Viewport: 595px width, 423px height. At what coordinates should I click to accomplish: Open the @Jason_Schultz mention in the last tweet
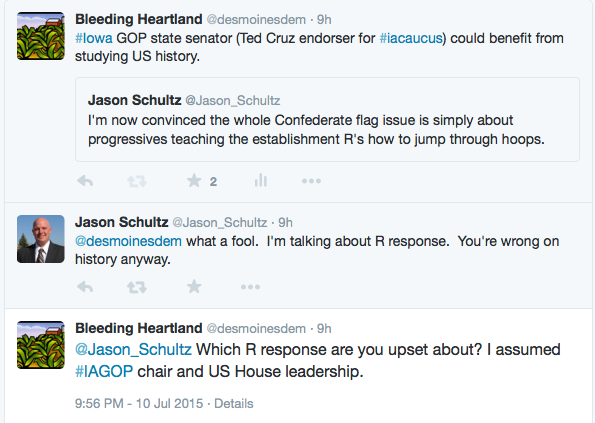pos(133,349)
